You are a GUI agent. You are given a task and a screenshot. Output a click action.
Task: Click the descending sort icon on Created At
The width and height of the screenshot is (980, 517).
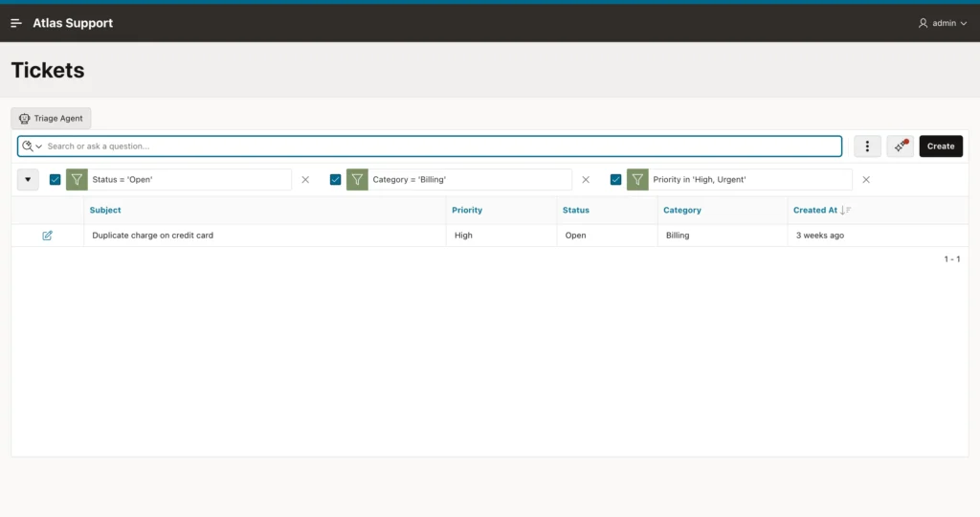pyautogui.click(x=846, y=210)
